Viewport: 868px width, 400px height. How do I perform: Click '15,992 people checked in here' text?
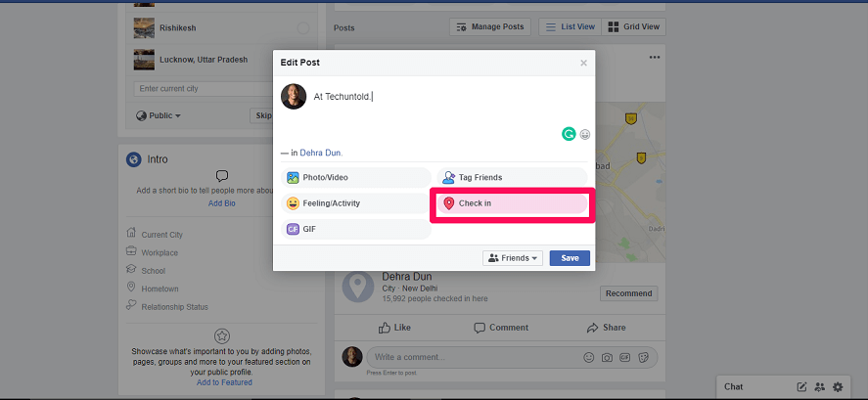click(435, 298)
